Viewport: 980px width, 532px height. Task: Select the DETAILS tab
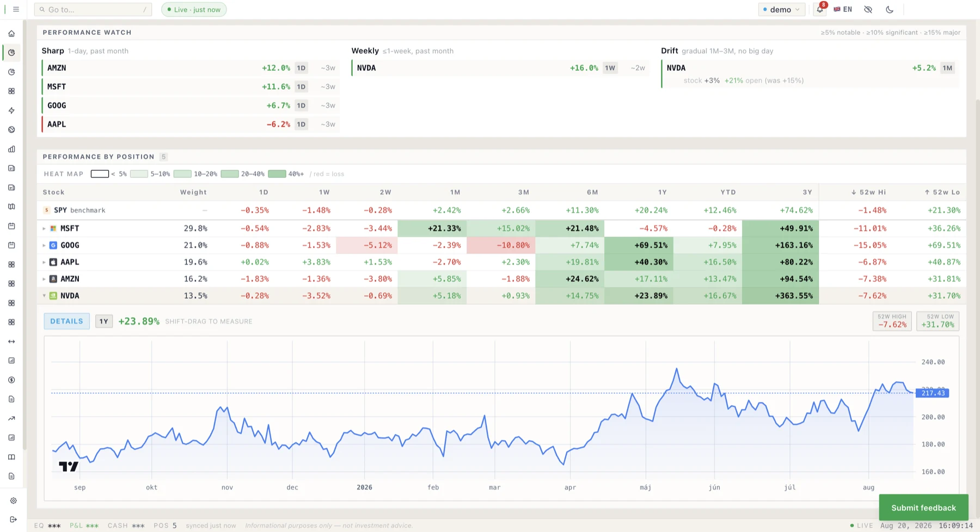[x=67, y=321]
